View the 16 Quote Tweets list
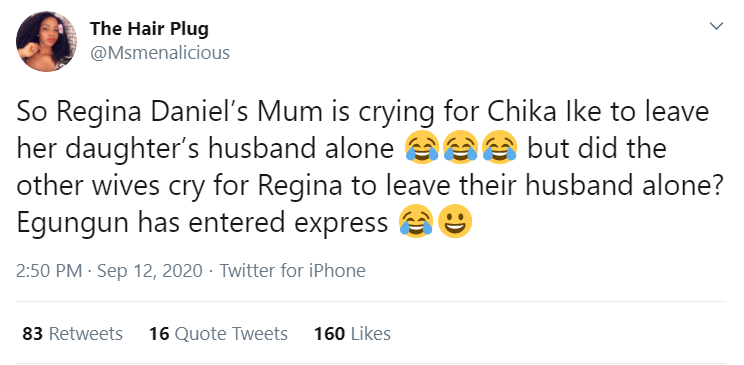Viewport: 744px width, 365px height. (x=218, y=334)
